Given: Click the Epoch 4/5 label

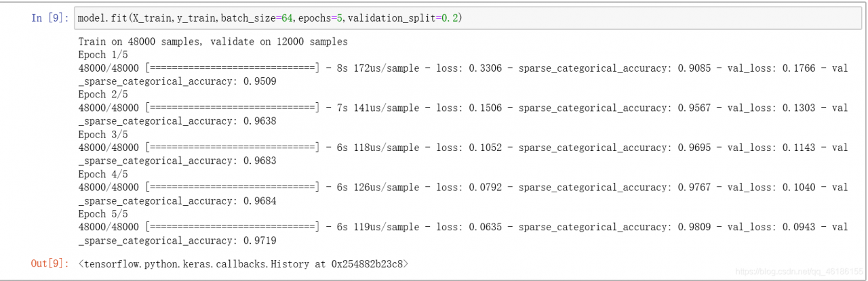Looking at the screenshot, I should (x=102, y=174).
